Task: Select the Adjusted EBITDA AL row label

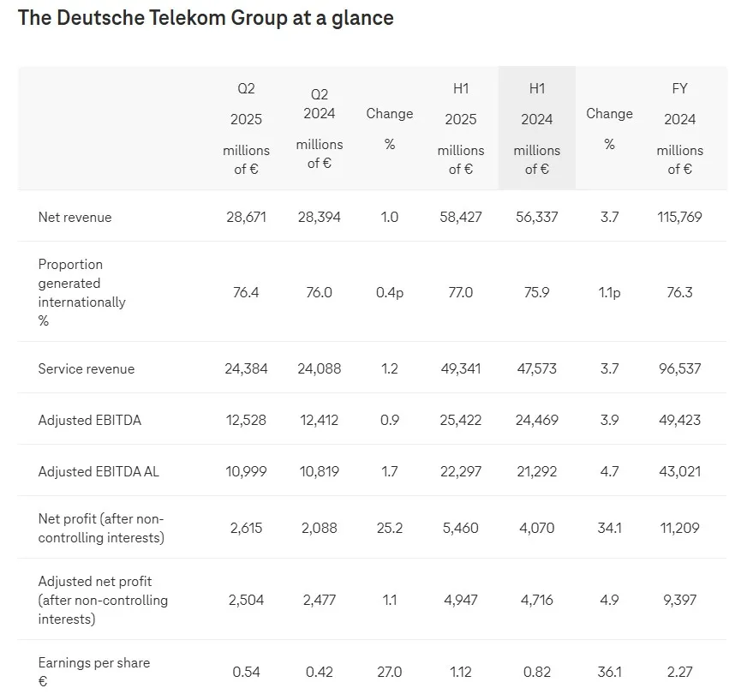Action: [99, 472]
